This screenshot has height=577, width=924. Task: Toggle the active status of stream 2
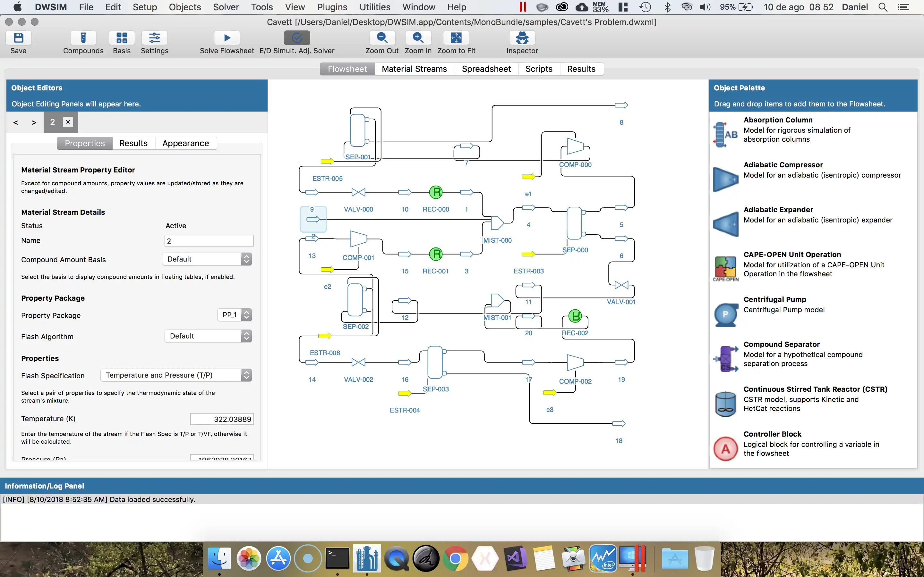175,225
